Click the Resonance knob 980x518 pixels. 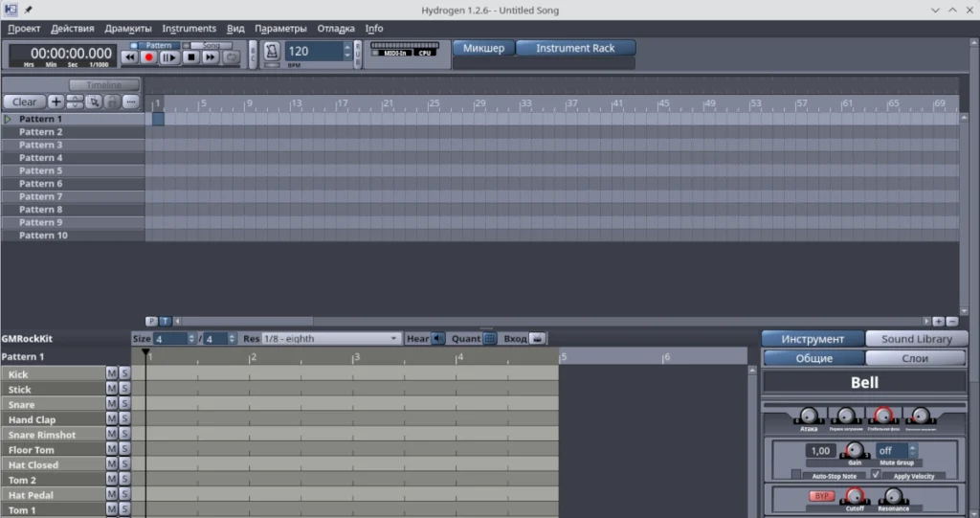tap(893, 496)
